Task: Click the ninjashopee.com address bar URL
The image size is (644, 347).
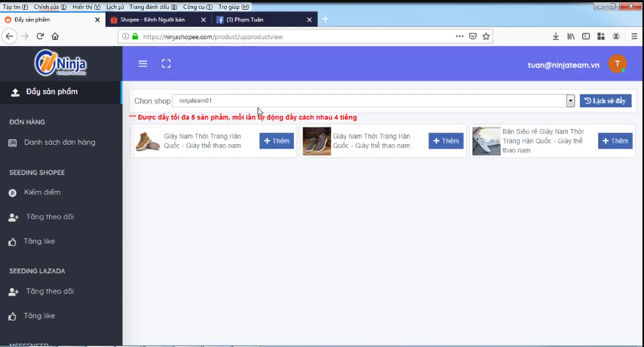Action: [213, 36]
